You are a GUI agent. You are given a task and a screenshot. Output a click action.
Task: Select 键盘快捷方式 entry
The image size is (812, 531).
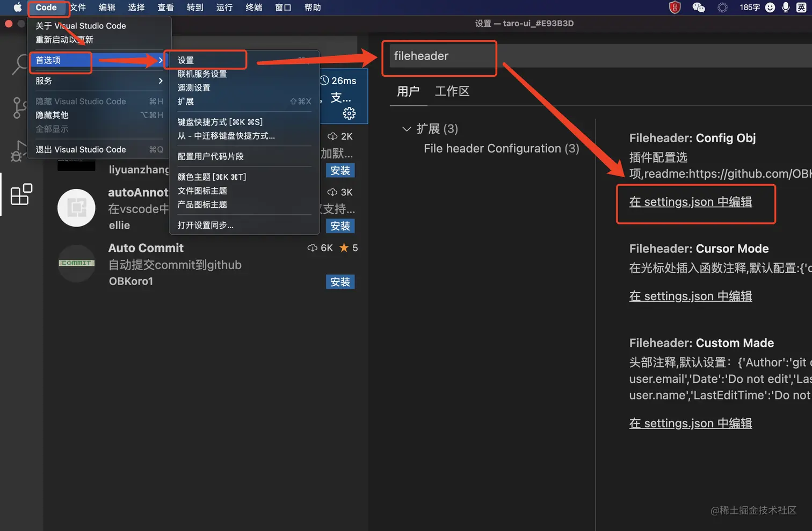244,122
